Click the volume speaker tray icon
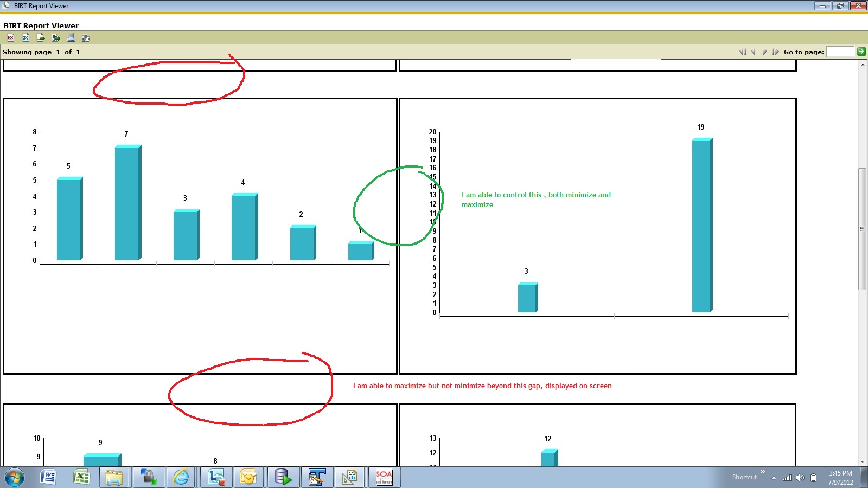This screenshot has width=868, height=488. point(800,478)
